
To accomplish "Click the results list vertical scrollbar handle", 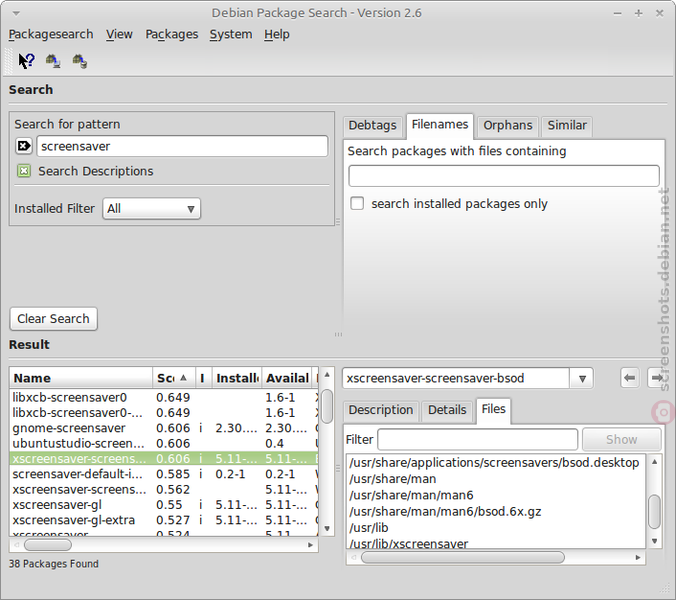I will click(x=327, y=406).
